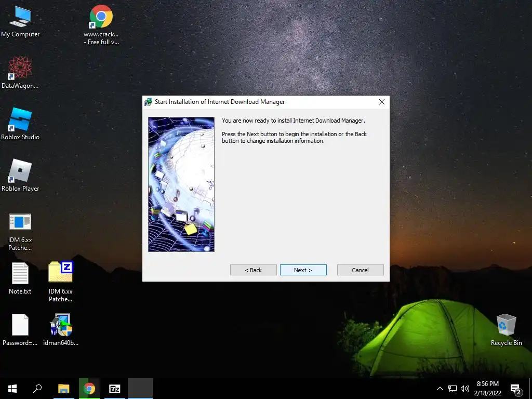532x399 pixels.
Task: Open the volume control tray icon
Action: click(x=465, y=389)
